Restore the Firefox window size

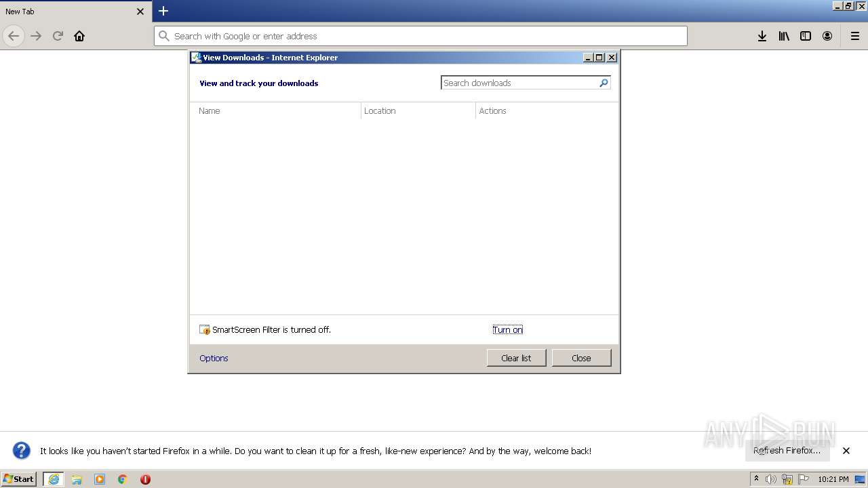(x=848, y=6)
